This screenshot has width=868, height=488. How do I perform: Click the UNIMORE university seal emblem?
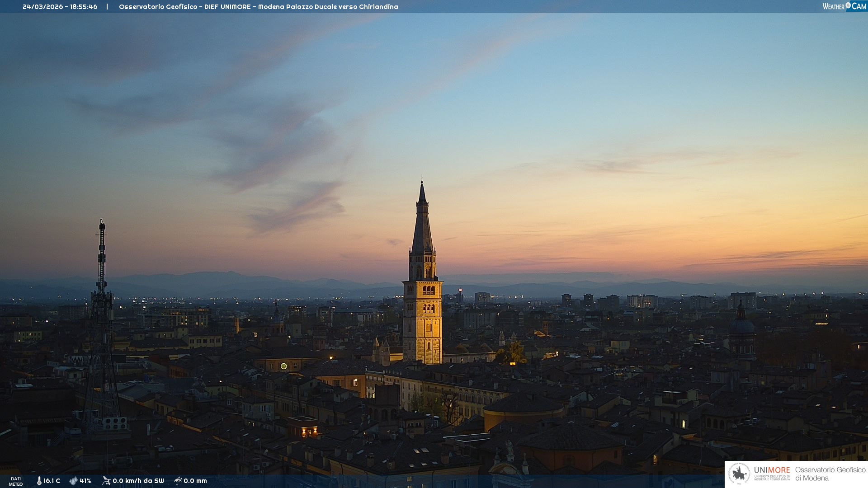(740, 474)
